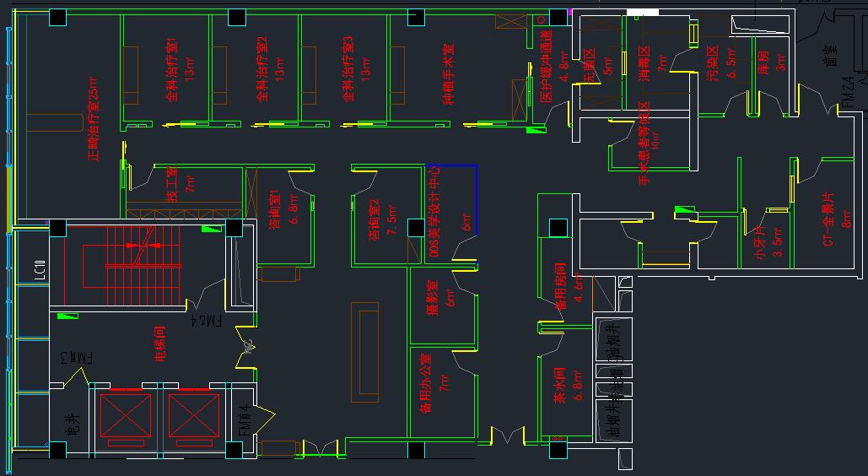Select the 茶水间 room label
Screen dimensions: 868x476
tap(558, 387)
